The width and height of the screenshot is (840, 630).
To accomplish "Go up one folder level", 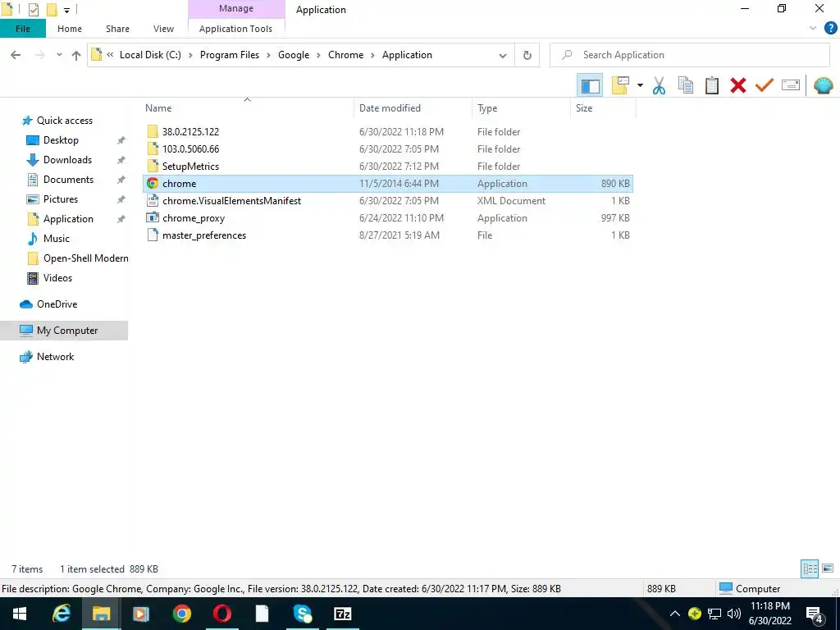I will tap(76, 55).
